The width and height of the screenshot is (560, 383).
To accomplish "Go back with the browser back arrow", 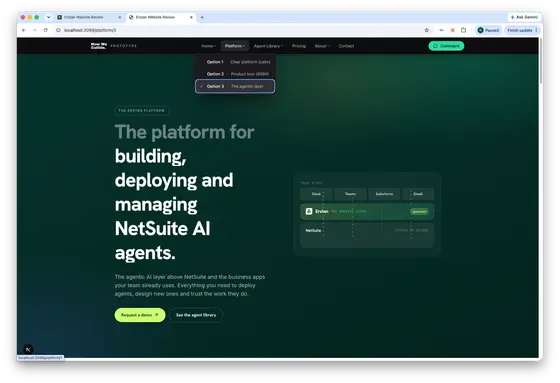I will tap(24, 30).
